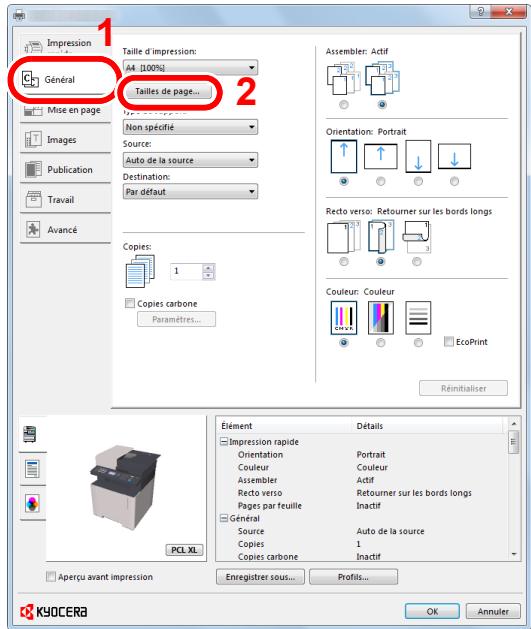This screenshot has height=629, width=531.
Task: Decrease the copies count with down arrow
Action: (x=209, y=276)
